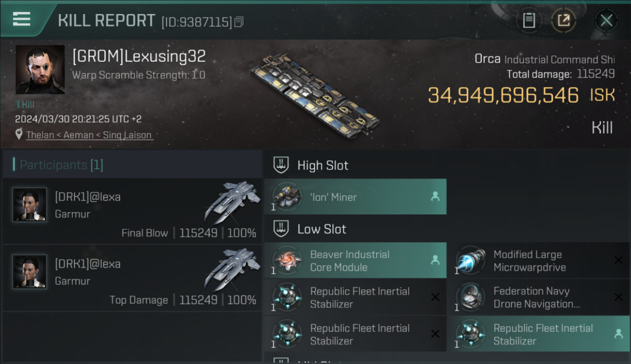Image resolution: width=631 pixels, height=364 pixels.
Task: Open the clipboard notes icon
Action: coord(529,20)
